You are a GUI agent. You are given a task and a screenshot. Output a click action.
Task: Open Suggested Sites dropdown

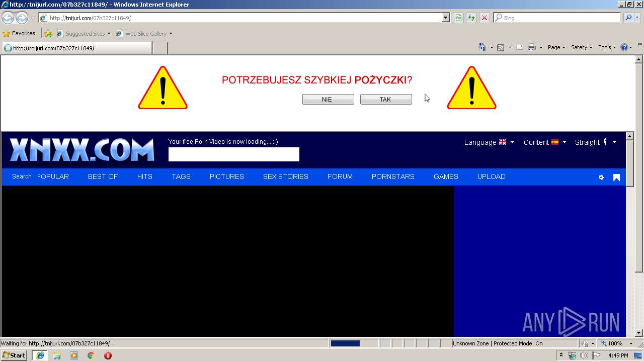pyautogui.click(x=83, y=34)
